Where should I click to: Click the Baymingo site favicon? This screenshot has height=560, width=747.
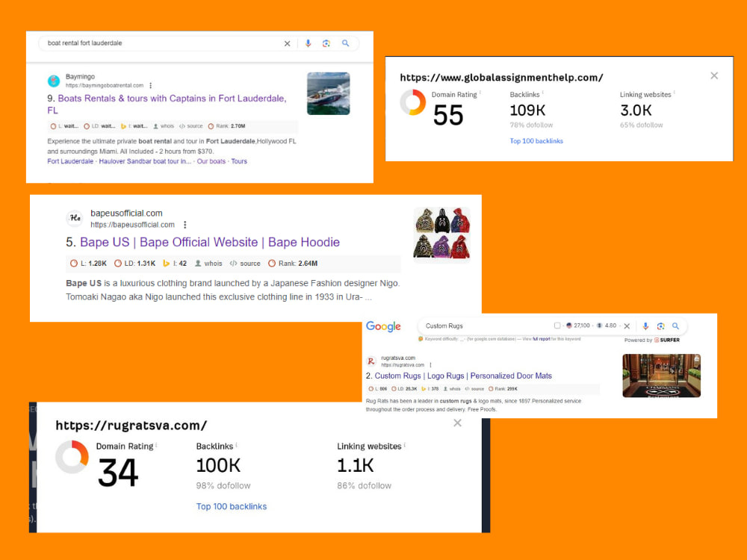click(54, 81)
